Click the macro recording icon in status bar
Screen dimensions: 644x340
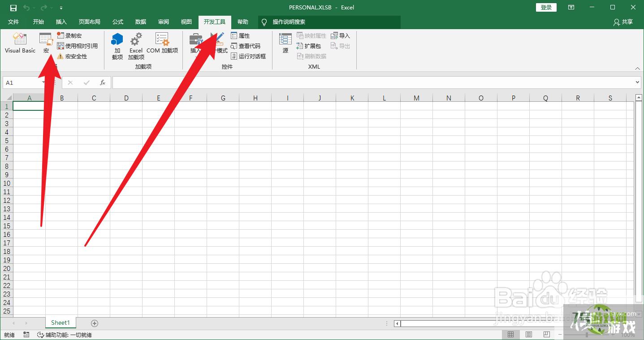click(x=26, y=335)
